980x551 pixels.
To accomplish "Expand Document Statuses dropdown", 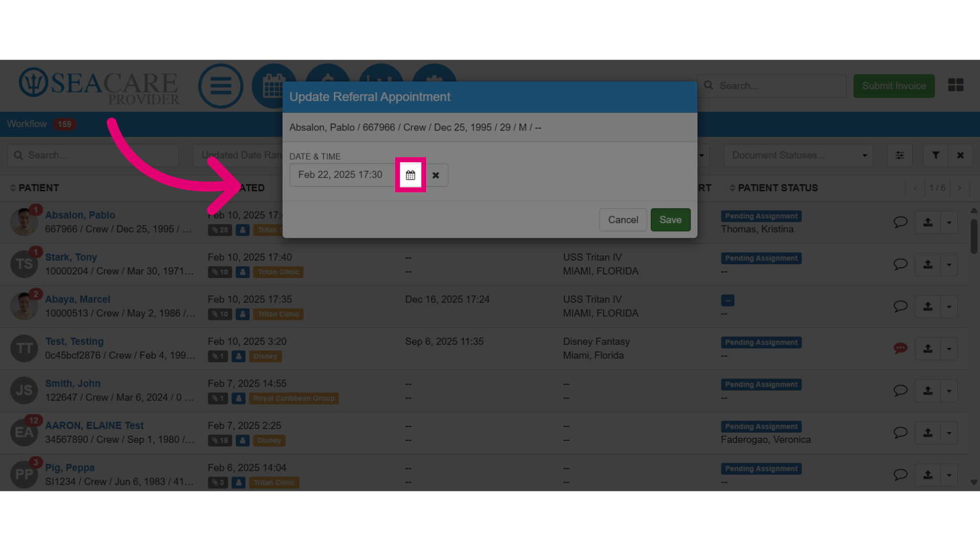I will (x=798, y=155).
